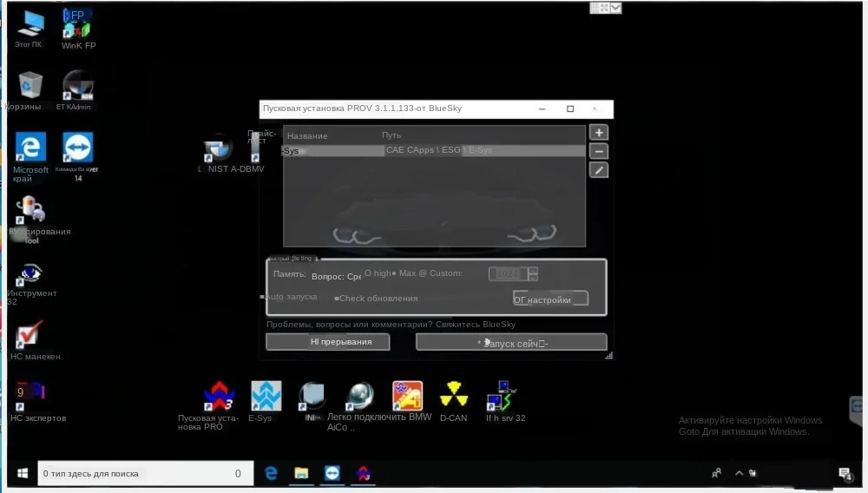Remove entry with the minus button

(x=598, y=152)
